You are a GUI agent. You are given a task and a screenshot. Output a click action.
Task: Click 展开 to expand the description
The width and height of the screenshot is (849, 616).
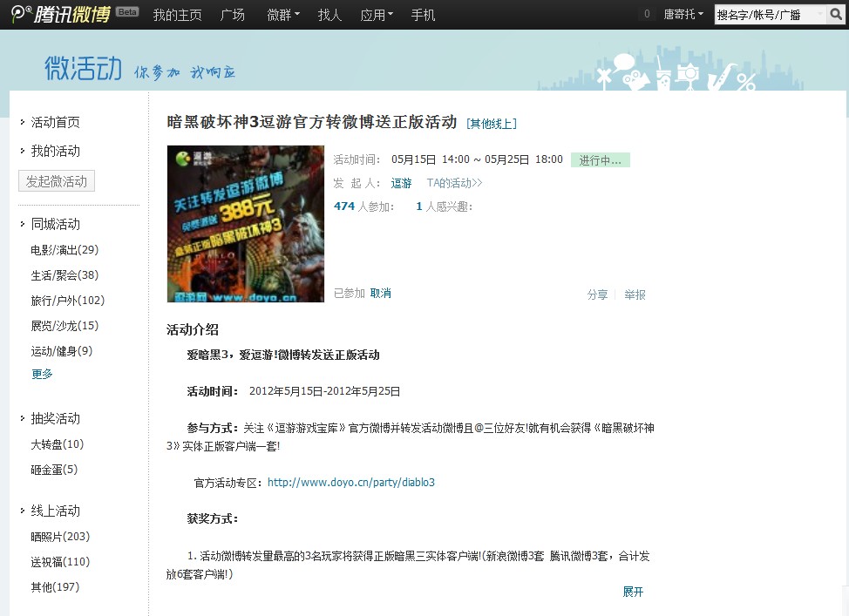pos(633,592)
